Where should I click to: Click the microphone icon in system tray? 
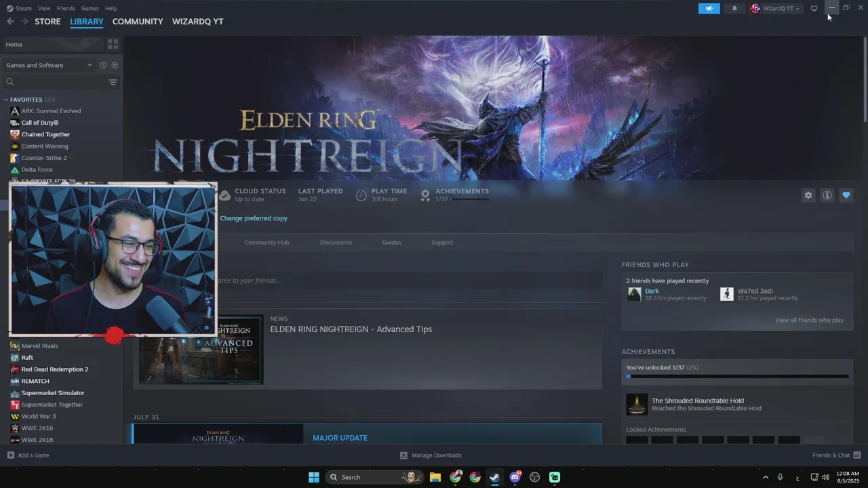pos(781,477)
